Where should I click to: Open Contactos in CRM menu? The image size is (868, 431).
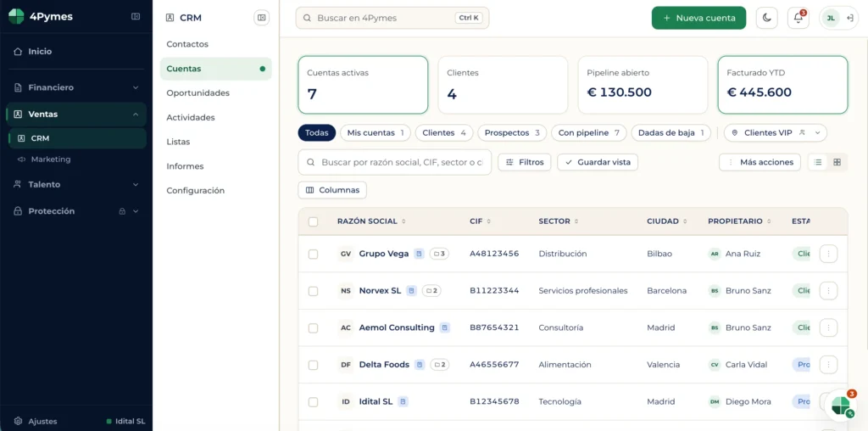pos(216,44)
